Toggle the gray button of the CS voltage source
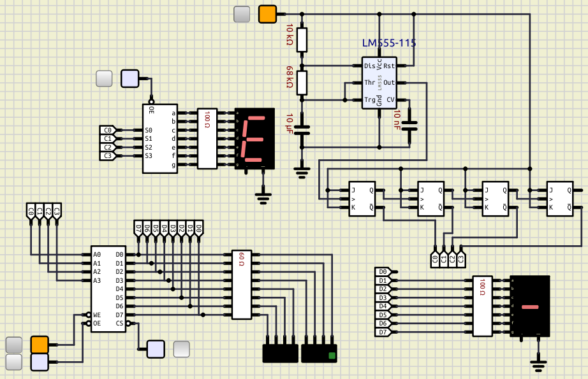Viewport: 588px width, 379px height. click(x=182, y=349)
